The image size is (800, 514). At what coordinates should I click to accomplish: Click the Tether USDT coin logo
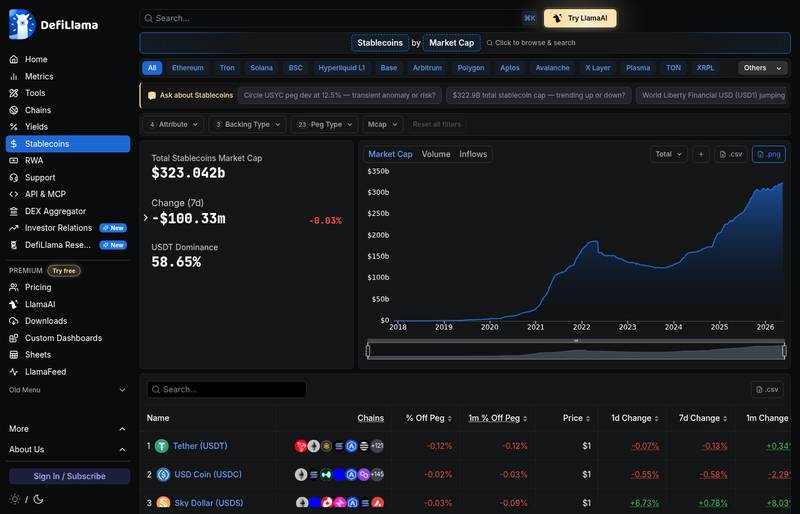click(162, 446)
